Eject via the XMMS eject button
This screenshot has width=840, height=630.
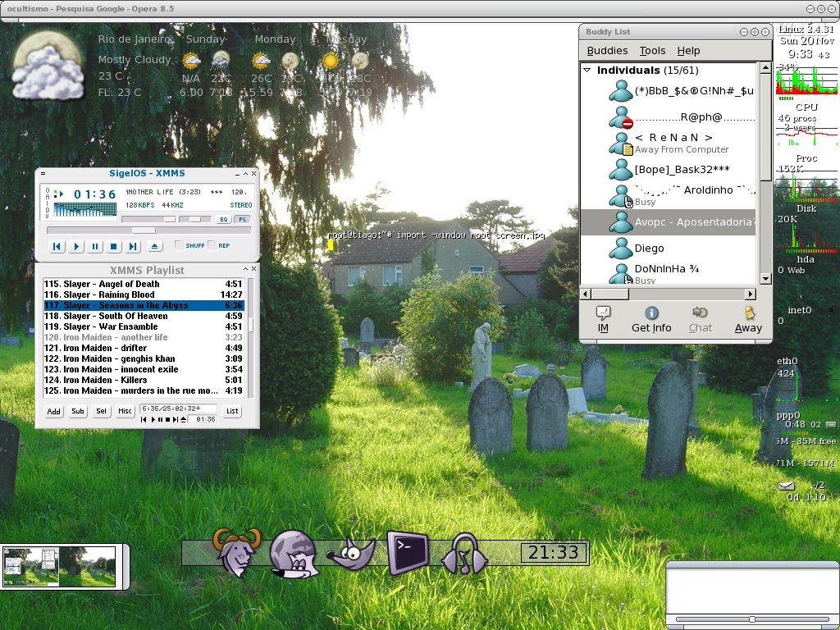[154, 246]
